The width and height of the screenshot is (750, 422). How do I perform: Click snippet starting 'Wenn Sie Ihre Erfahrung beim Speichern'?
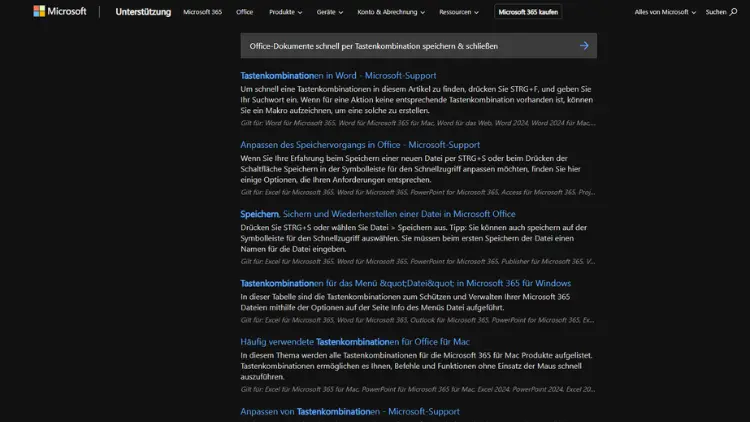(x=411, y=169)
